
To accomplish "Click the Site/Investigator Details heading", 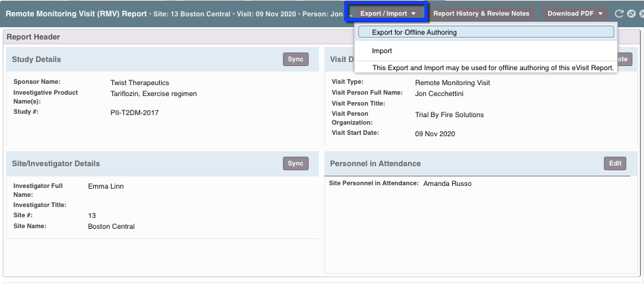I will click(x=56, y=163).
